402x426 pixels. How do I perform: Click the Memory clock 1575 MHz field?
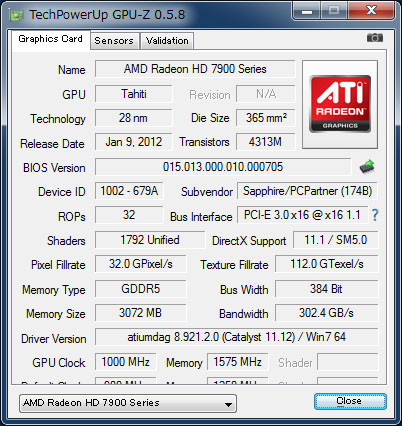[x=237, y=362]
